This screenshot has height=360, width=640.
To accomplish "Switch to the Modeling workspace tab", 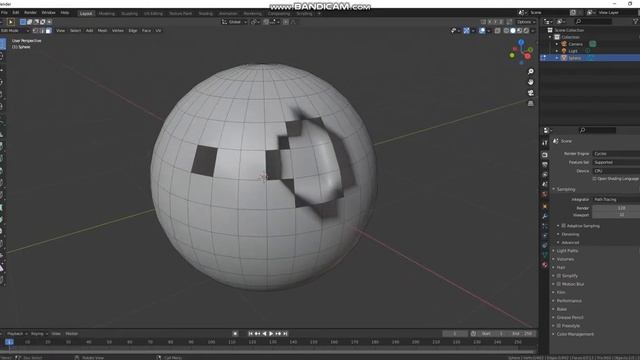I will pyautogui.click(x=107, y=13).
